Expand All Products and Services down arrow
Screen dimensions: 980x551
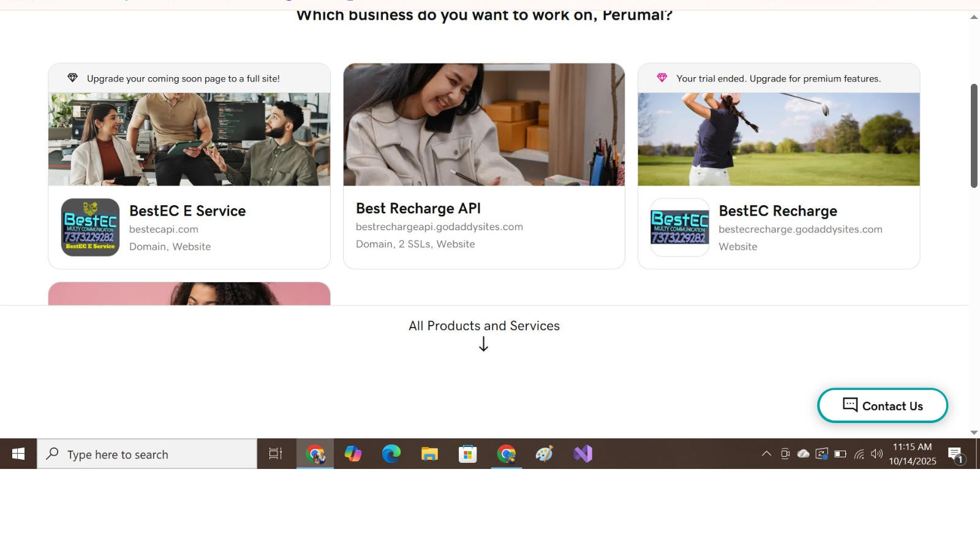pos(483,345)
